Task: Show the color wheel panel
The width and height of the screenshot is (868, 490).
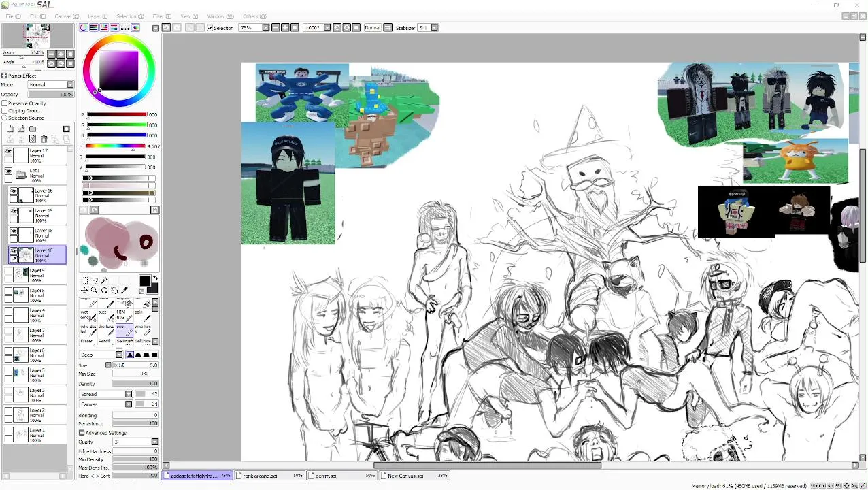Action: (84, 27)
